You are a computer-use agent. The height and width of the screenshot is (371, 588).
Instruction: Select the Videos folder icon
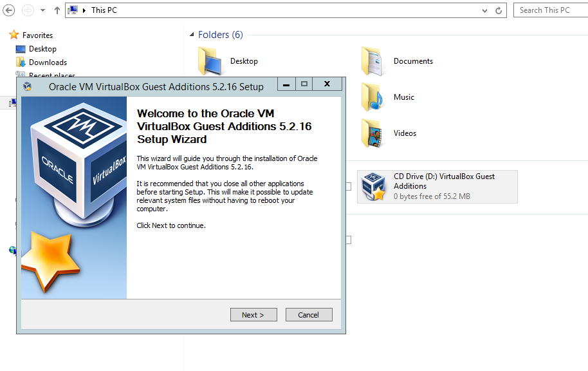(372, 133)
